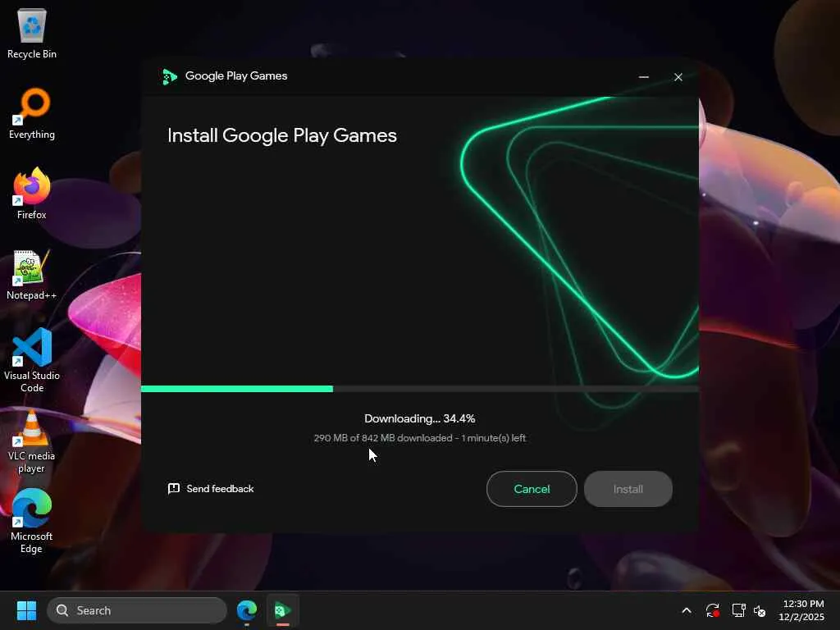The height and width of the screenshot is (630, 840).
Task: Minimize the Google Play Games installer window
Action: pyautogui.click(x=644, y=77)
